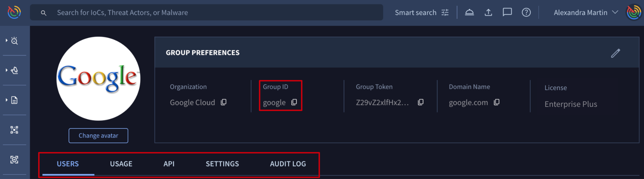This screenshot has height=179, width=644.
Task: Edit group preferences with pencil icon
Action: 616,53
